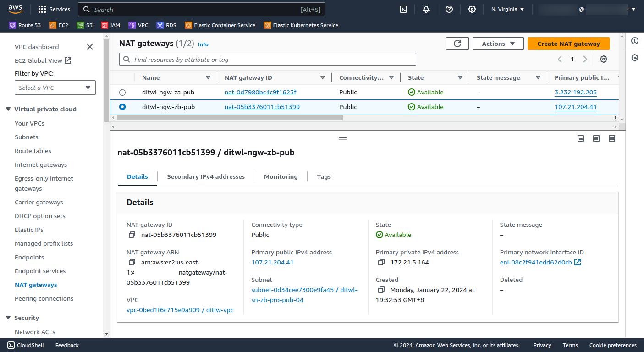
Task: Open Elastic IPs in the sidebar
Action: pos(29,230)
